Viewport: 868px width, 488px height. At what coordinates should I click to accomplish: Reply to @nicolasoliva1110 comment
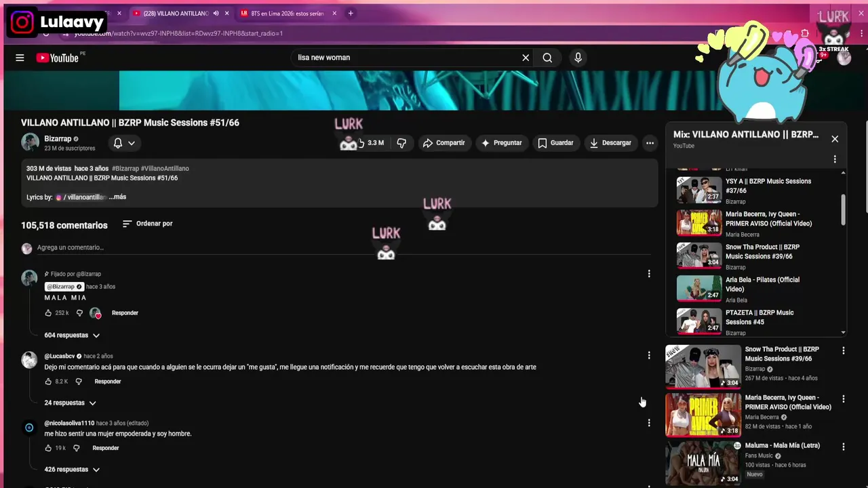[x=106, y=448]
